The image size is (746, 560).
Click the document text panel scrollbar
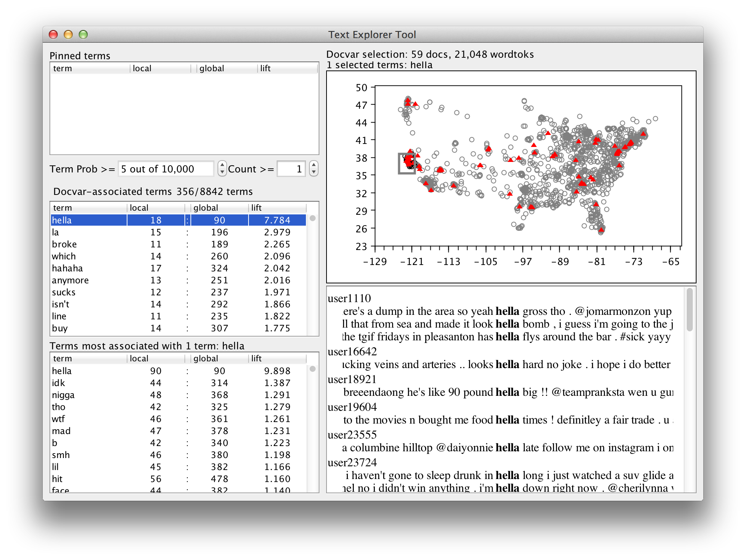tap(689, 310)
